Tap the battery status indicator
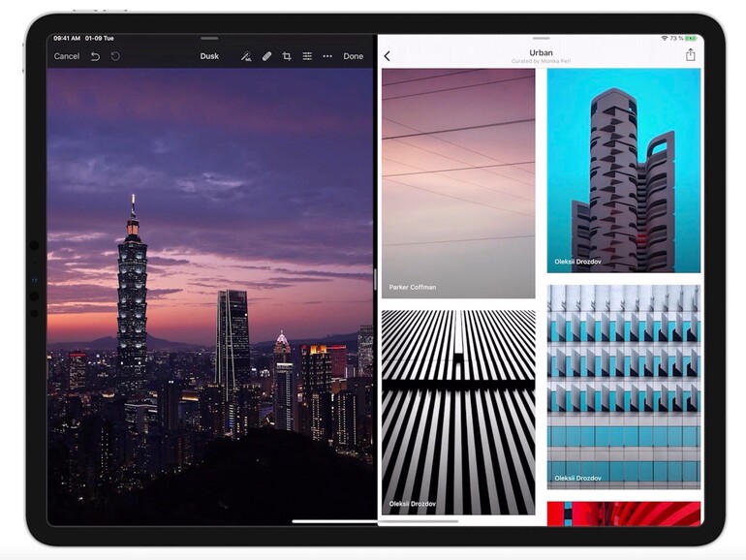The width and height of the screenshot is (746, 560). coord(691,38)
